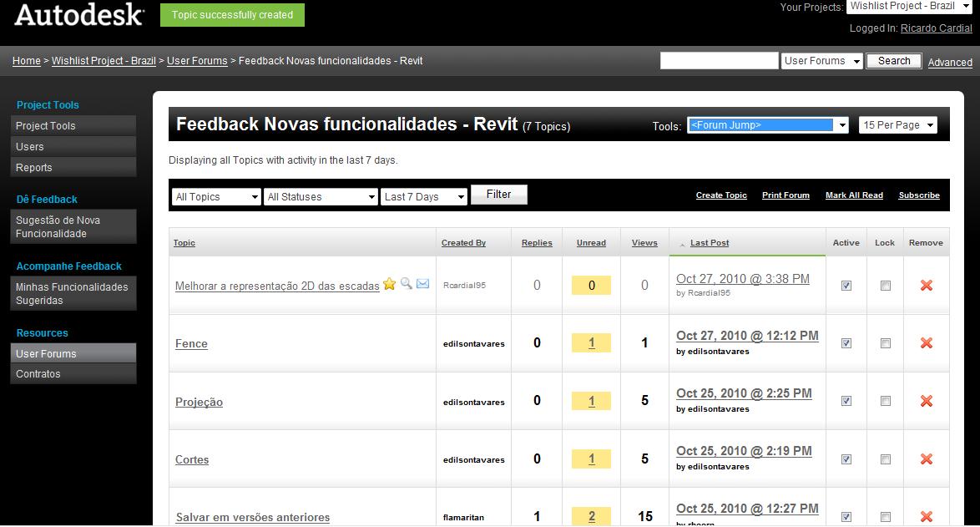Open the Cortes topic
The width and height of the screenshot is (980, 527).
click(x=192, y=459)
